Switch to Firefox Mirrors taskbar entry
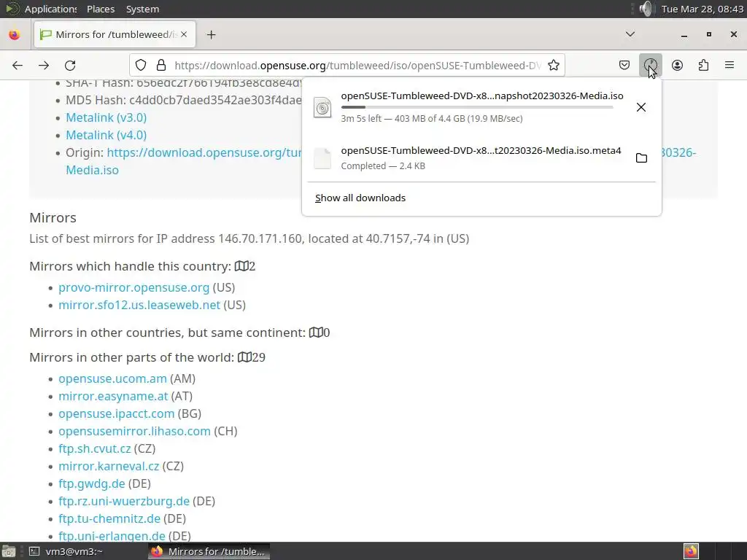The height and width of the screenshot is (560, 747). coord(209,551)
